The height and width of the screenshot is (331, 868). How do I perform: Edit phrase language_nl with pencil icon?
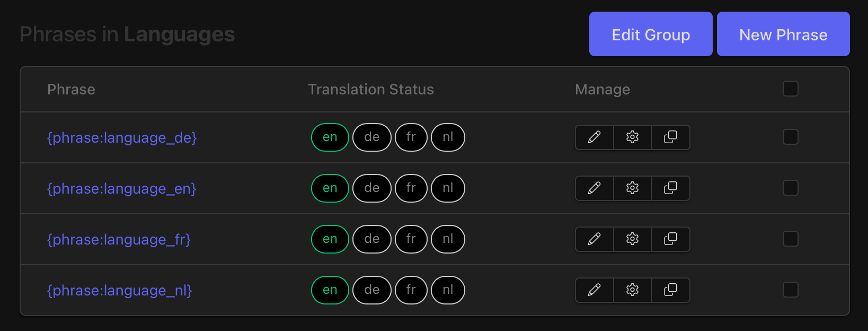tap(595, 290)
